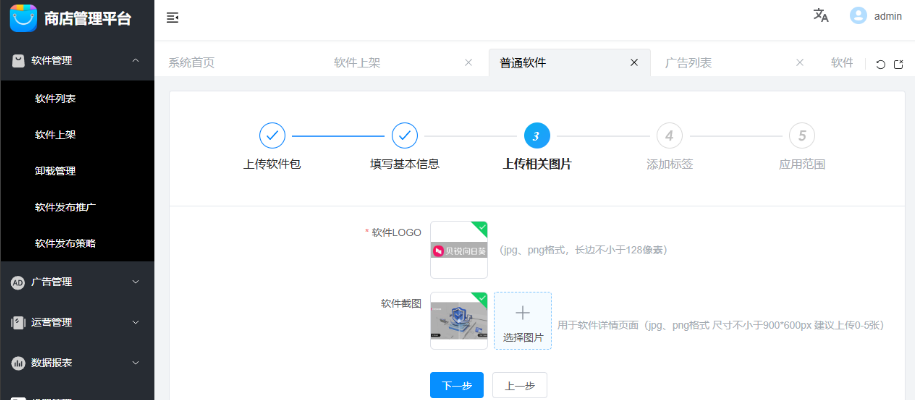Collapse the 软件管理 menu chevron
The image size is (915, 400).
pos(135,60)
